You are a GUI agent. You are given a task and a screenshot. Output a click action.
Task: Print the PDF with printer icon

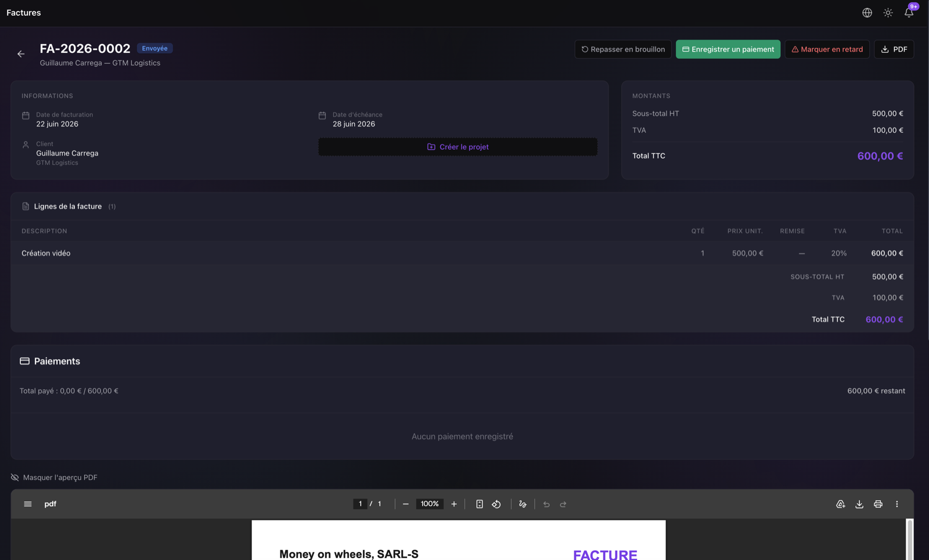[878, 504]
